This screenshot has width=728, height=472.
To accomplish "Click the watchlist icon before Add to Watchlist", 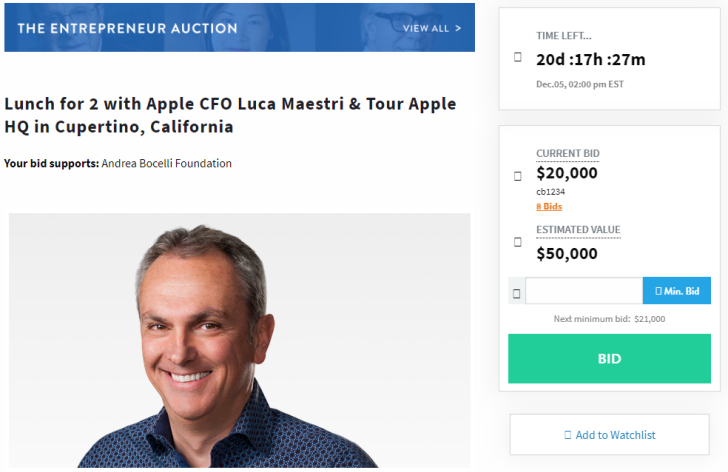I will 567,435.
